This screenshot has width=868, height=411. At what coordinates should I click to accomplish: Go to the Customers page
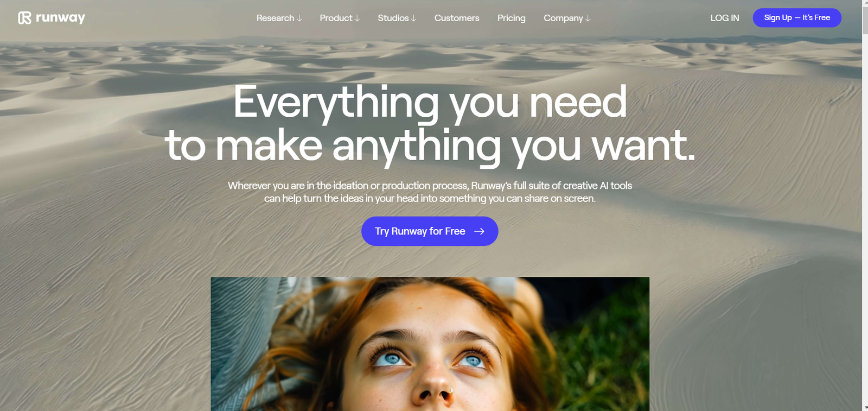coord(457,18)
